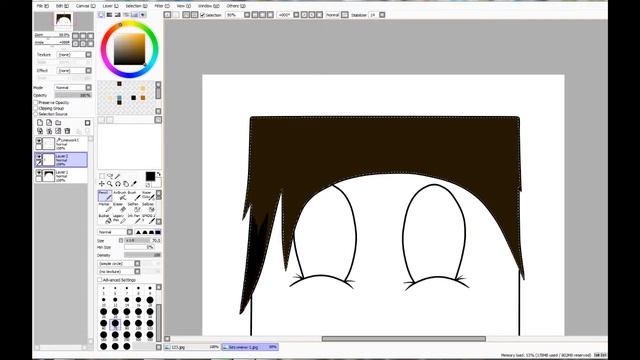The height and width of the screenshot is (360, 640).
Task: Open the Layer menu
Action: pyautogui.click(x=110, y=6)
